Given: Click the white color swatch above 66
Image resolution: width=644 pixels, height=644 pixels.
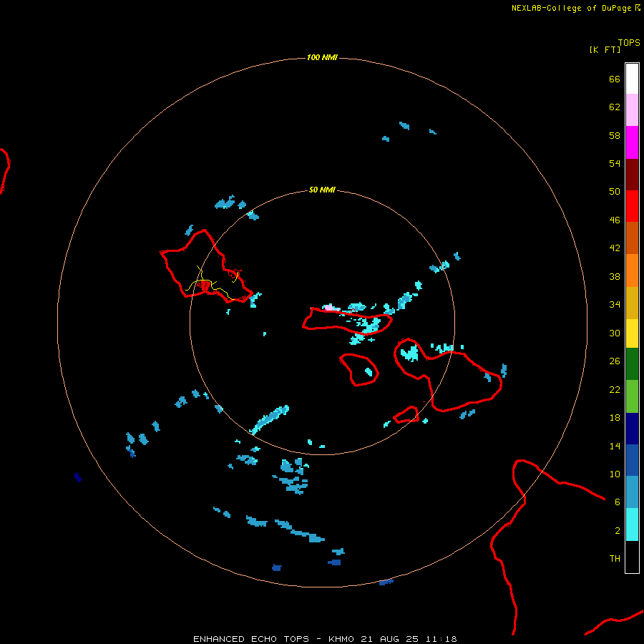Looking at the screenshot, I should (632, 79).
